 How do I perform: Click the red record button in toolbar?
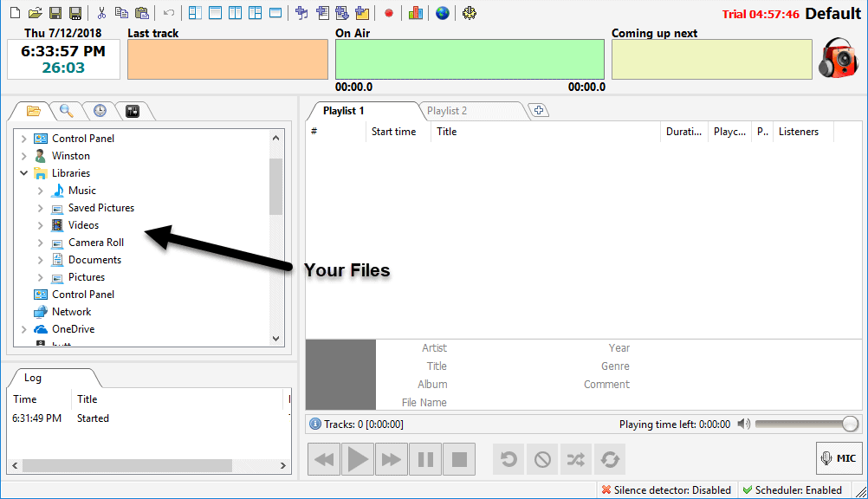click(389, 13)
